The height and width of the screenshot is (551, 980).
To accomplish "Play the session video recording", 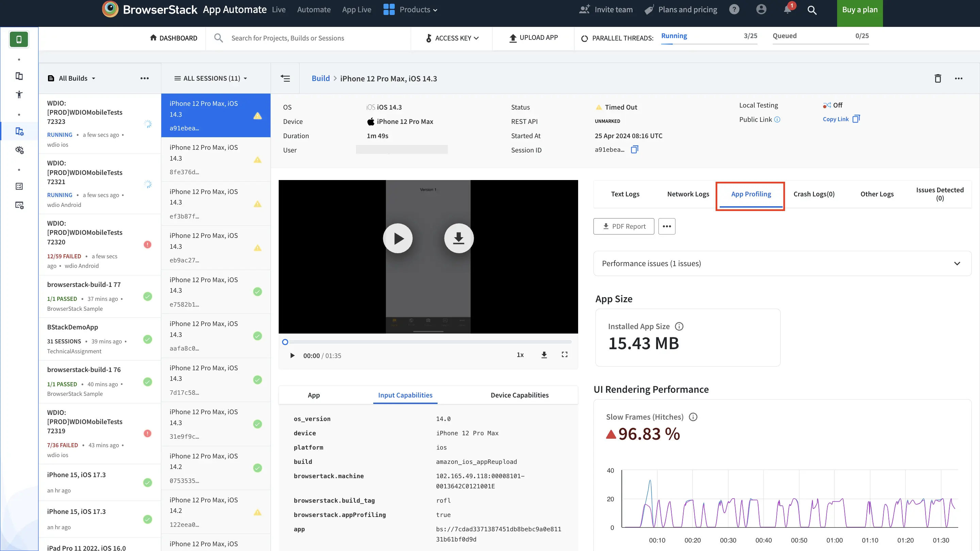I will (x=397, y=238).
